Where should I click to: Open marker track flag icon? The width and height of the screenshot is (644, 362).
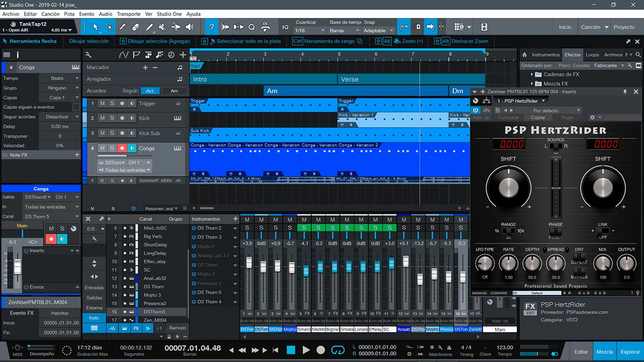[136, 55]
